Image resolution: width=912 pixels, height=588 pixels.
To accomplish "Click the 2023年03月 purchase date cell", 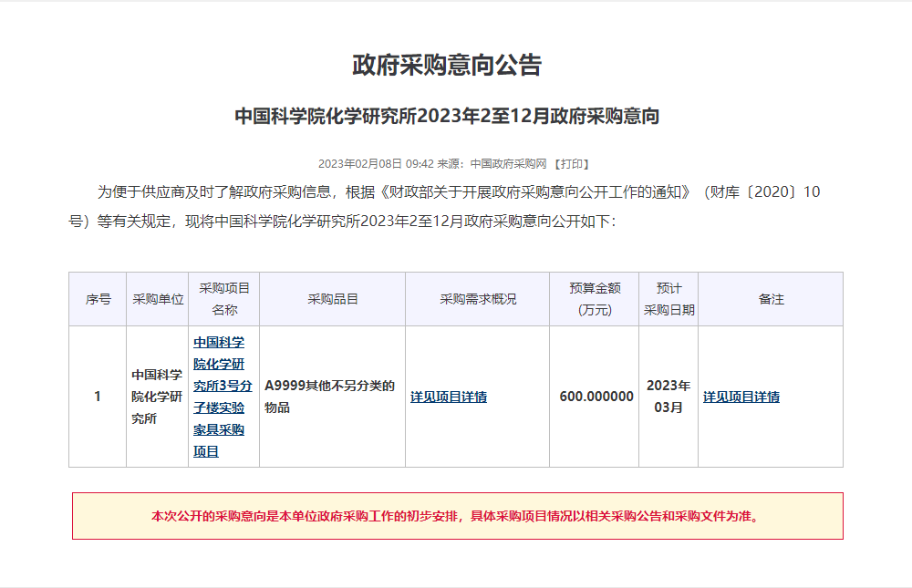I will [668, 397].
